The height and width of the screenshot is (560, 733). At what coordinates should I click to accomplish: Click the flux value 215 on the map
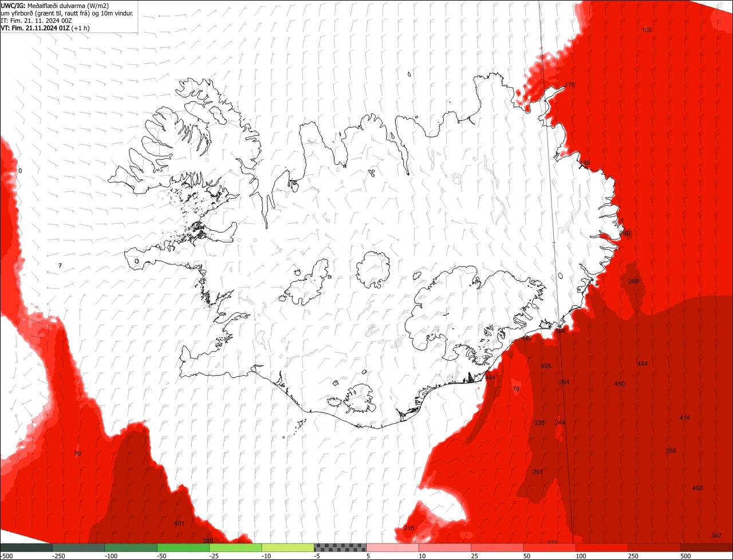point(409,529)
